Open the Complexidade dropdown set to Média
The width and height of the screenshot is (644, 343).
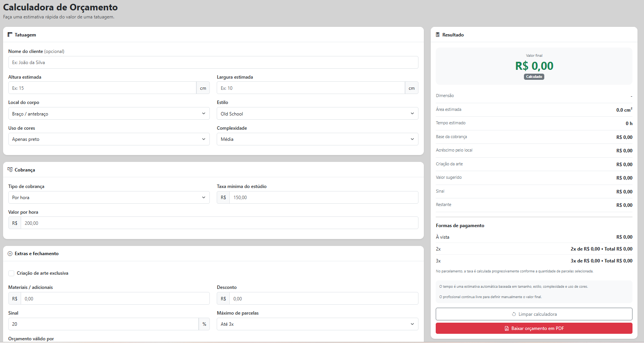click(318, 139)
